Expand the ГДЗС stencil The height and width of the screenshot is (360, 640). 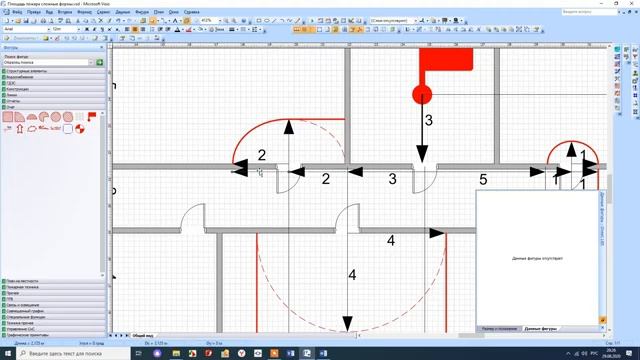[x=53, y=83]
